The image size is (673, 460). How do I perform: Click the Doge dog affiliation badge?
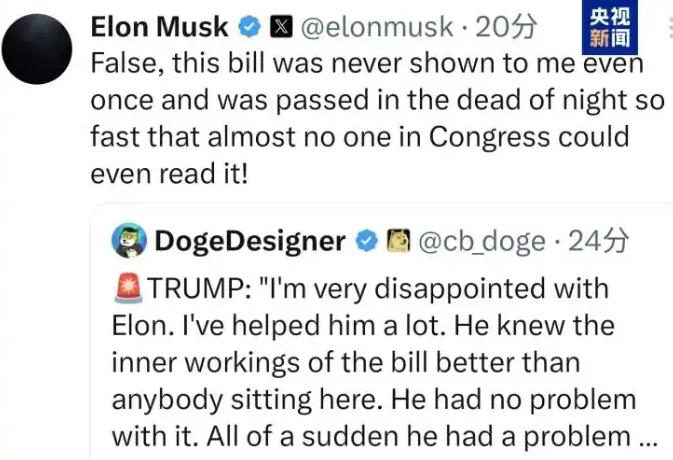click(398, 240)
